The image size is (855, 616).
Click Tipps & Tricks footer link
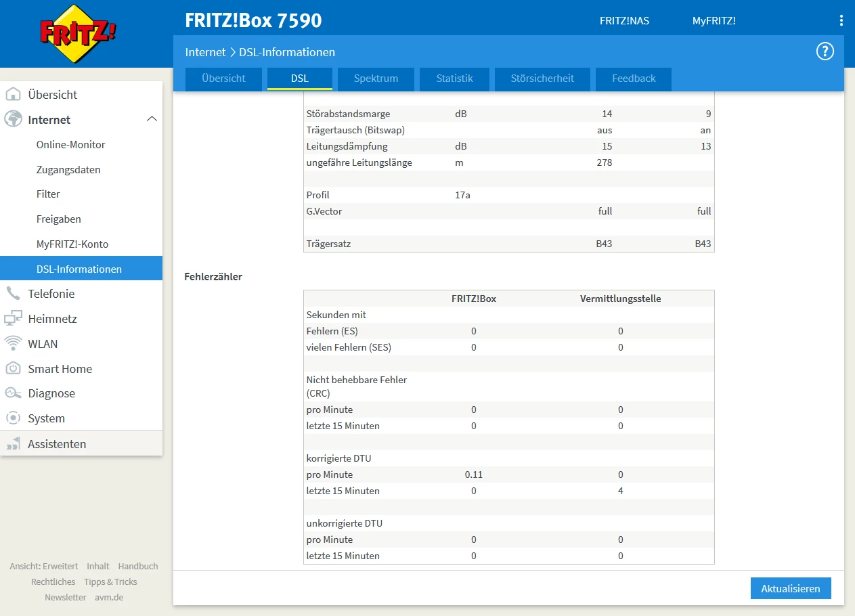tap(110, 581)
